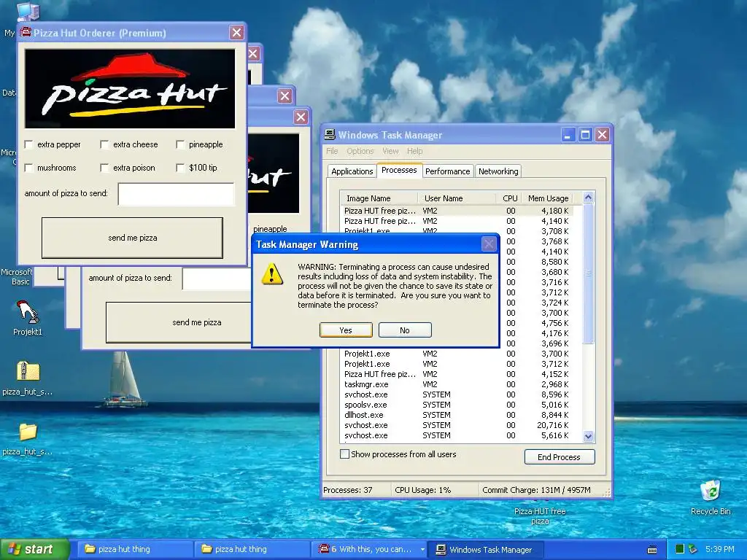The height and width of the screenshot is (560, 747).
Task: Tick the extra poison checkbox
Action: tap(105, 168)
